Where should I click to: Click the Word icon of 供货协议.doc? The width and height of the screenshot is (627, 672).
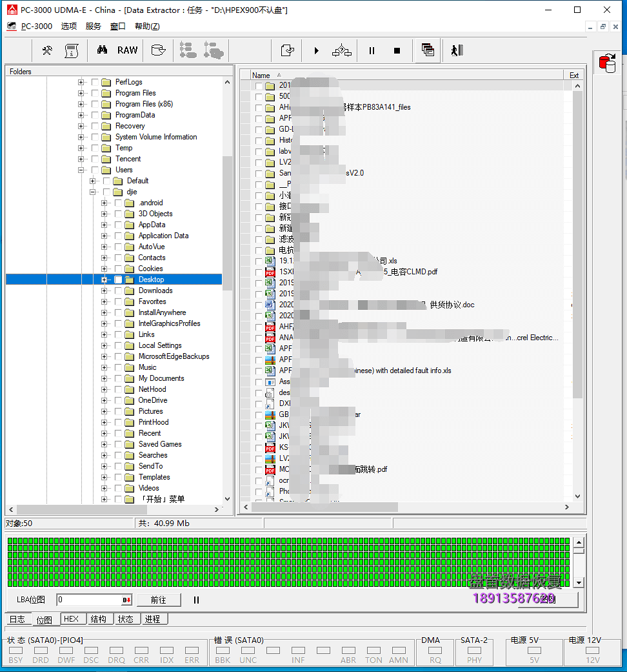pyautogui.click(x=270, y=305)
